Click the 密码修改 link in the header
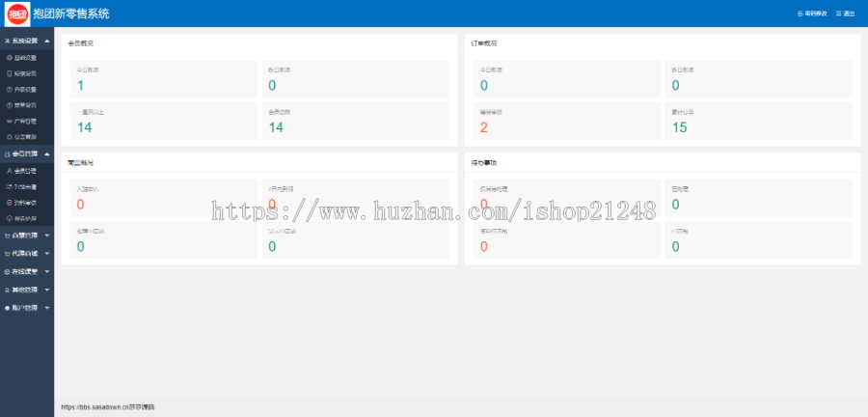The height and width of the screenshot is (417, 868). pyautogui.click(x=815, y=14)
